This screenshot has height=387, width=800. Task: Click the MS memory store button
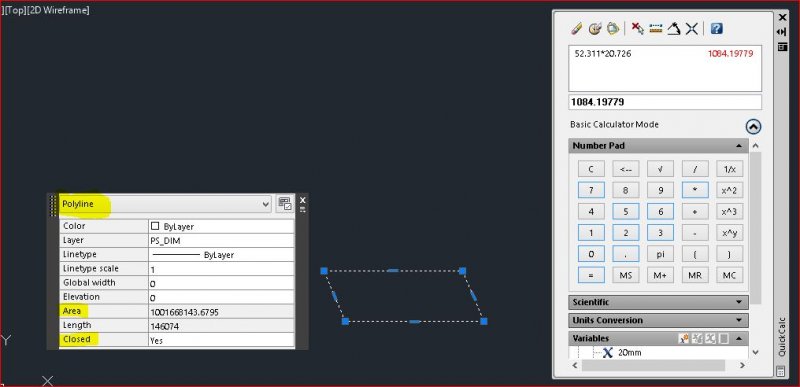[x=626, y=275]
